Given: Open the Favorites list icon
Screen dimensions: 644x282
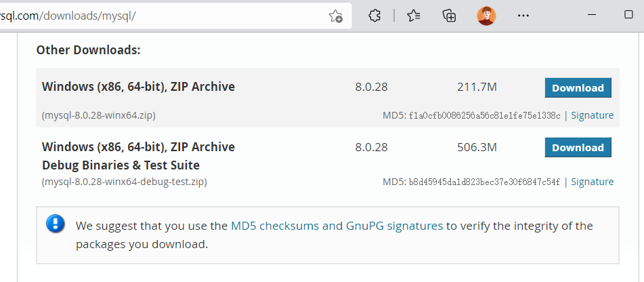Looking at the screenshot, I should coord(414,16).
